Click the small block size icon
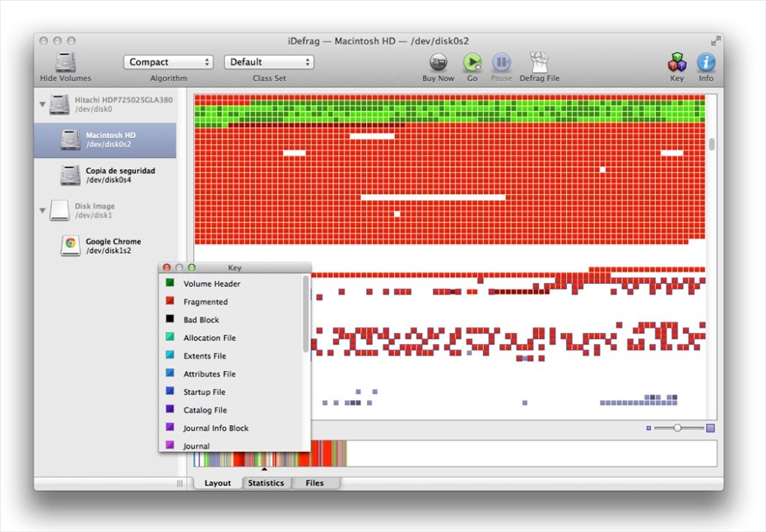This screenshot has width=766, height=532. [x=648, y=428]
